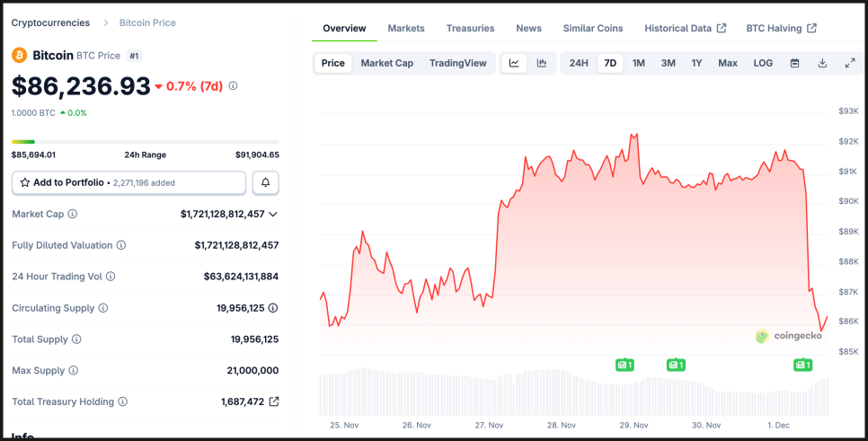
Task: Expand the Market Cap value chevron
Action: [x=273, y=214]
